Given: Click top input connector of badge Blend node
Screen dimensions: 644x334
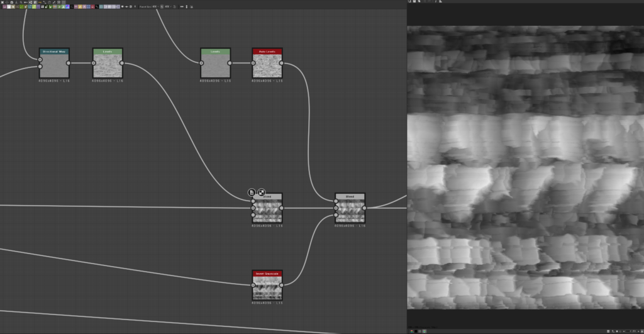Looking at the screenshot, I should click(253, 201).
